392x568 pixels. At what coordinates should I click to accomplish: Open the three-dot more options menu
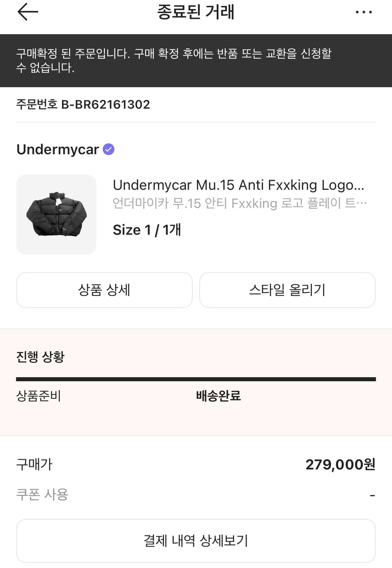tap(364, 12)
